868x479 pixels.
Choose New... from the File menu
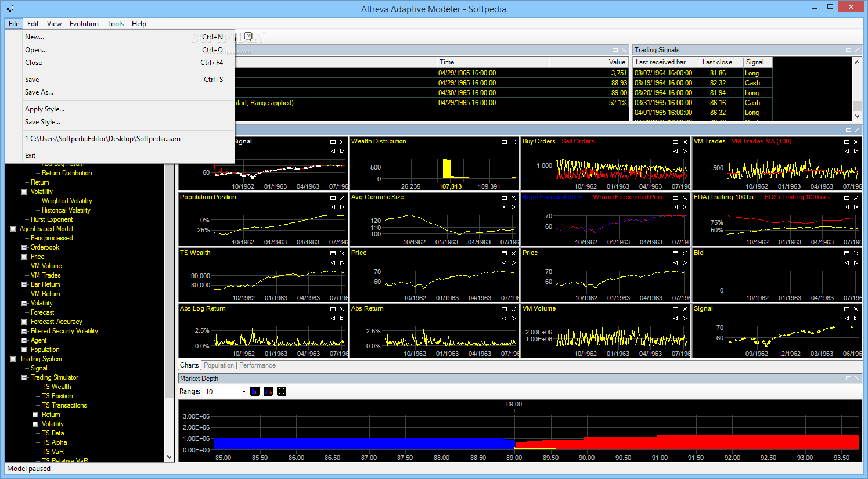(x=120, y=37)
